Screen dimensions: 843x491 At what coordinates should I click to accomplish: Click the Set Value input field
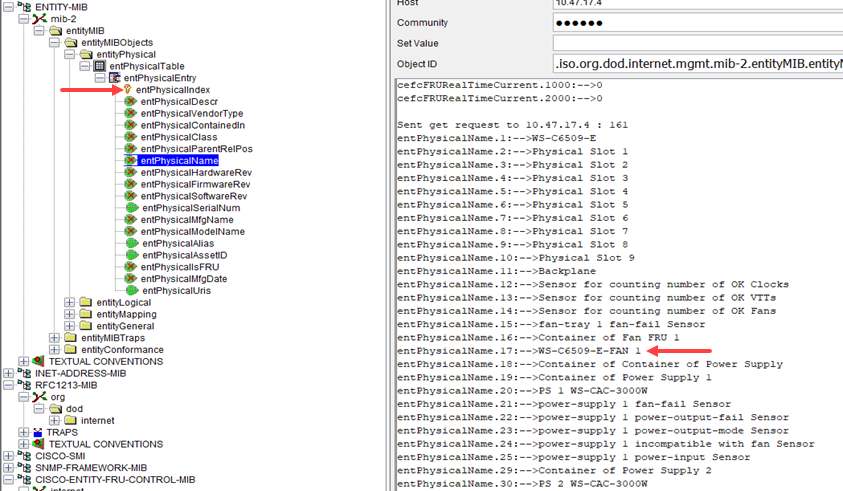[x=697, y=43]
